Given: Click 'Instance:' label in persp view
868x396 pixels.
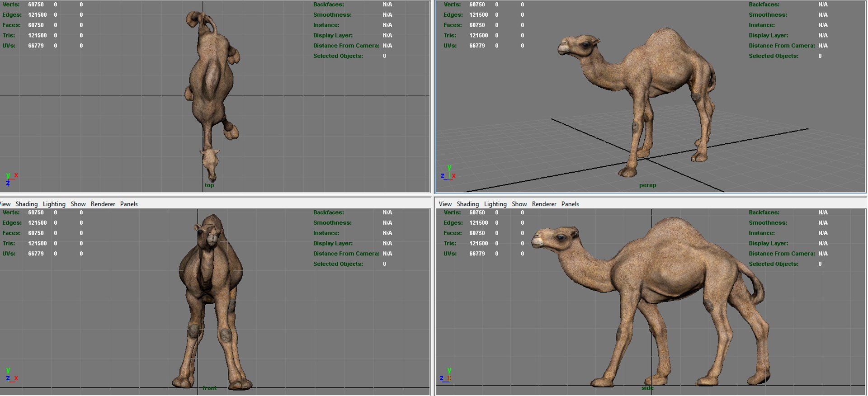Looking at the screenshot, I should coord(762,25).
